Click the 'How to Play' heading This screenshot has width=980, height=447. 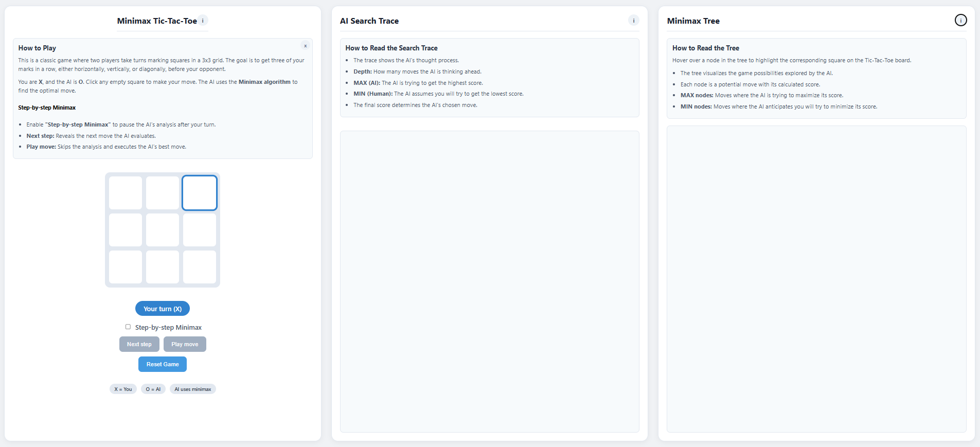37,48
